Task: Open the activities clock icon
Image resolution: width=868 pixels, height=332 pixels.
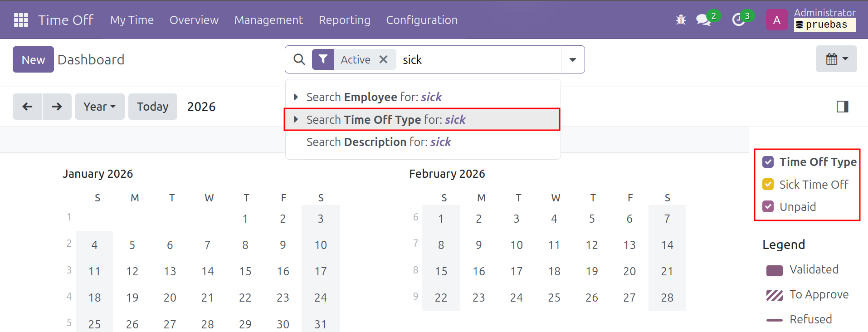Action: coord(738,20)
